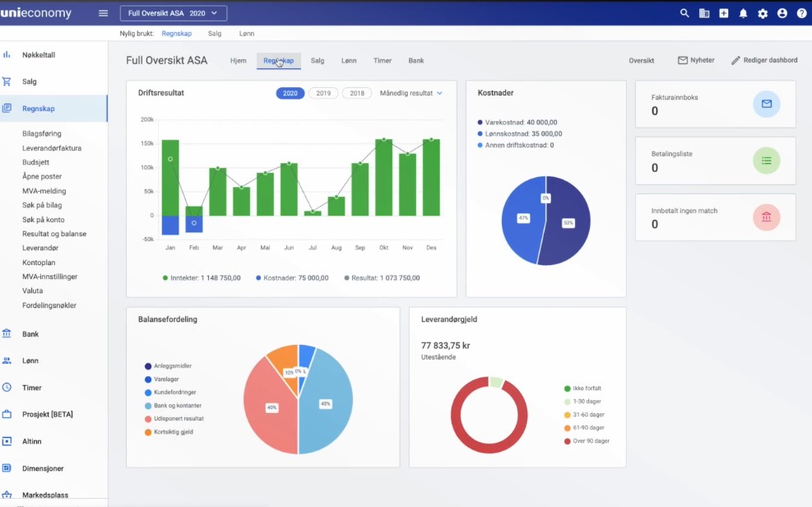
Task: Open notifications bell
Action: (744, 13)
